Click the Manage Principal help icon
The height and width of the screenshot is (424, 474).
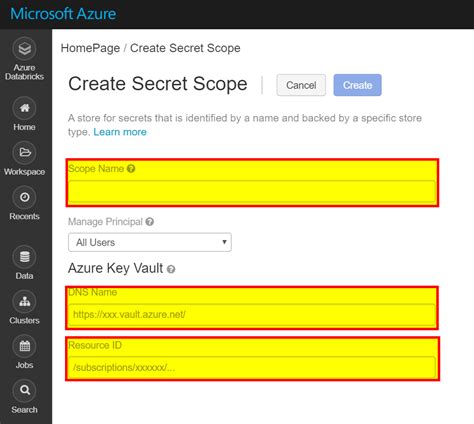coord(150,222)
